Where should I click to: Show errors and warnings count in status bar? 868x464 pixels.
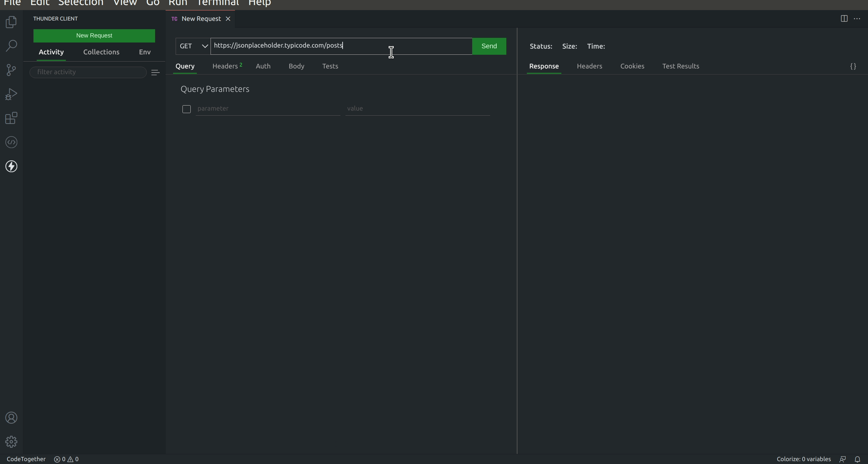pyautogui.click(x=66, y=459)
